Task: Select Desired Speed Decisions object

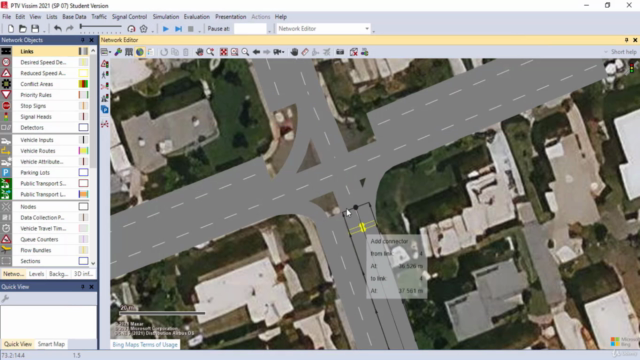Action: pos(44,62)
